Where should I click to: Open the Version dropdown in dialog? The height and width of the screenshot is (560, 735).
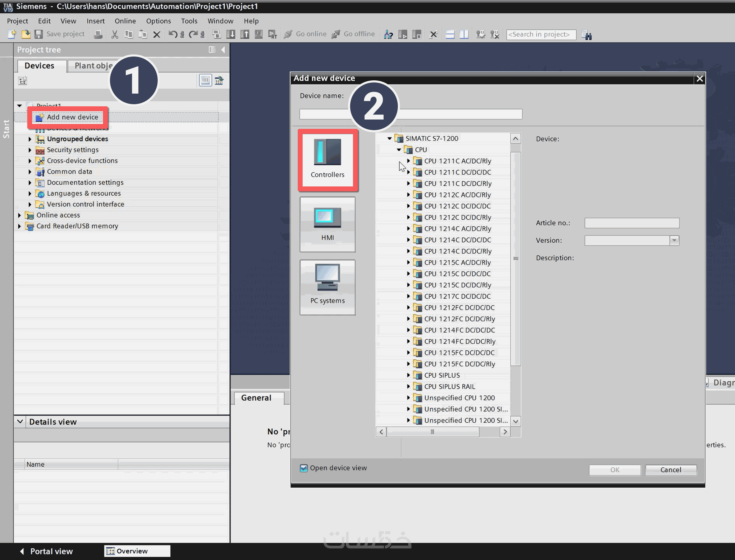674,240
